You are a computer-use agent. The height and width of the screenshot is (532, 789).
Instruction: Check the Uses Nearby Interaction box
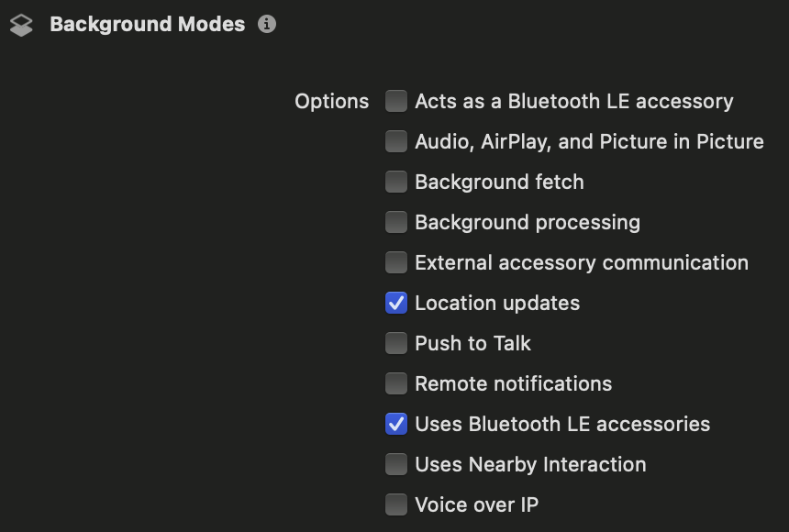click(395, 464)
